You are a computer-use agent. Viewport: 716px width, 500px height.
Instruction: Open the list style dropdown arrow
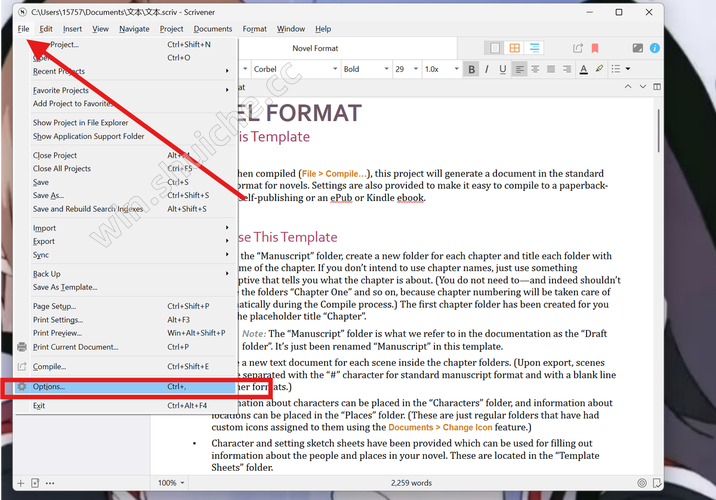[x=628, y=69]
